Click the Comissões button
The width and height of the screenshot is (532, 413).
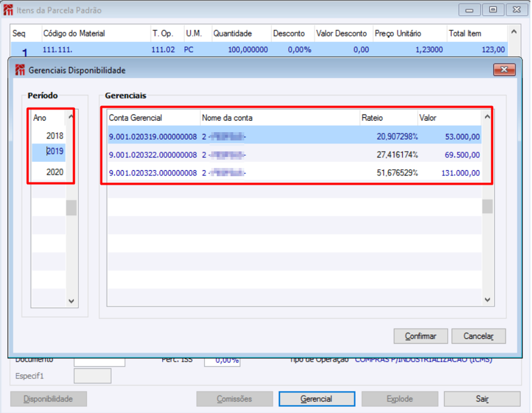[234, 399]
